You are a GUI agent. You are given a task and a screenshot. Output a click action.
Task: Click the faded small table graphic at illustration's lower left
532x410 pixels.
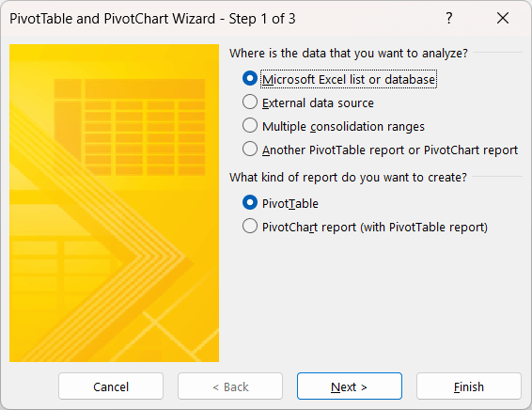(x=61, y=270)
